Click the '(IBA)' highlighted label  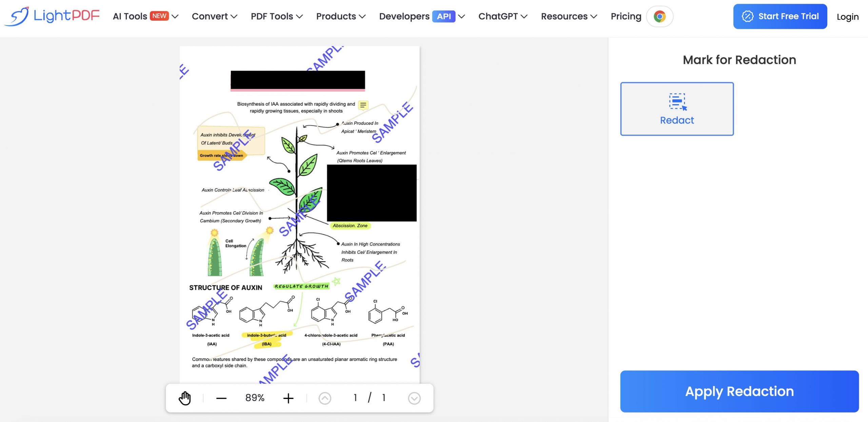267,344
